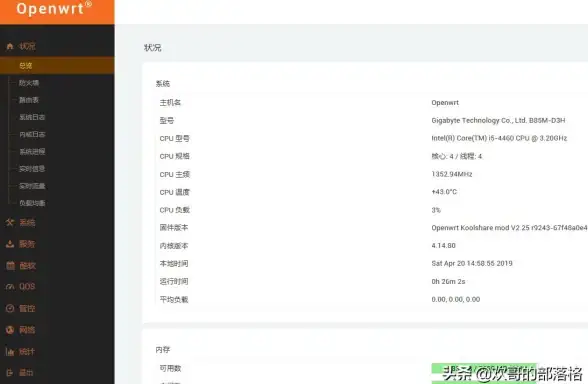Click the 运行时间 row label
Image resolution: width=588 pixels, height=384 pixels.
click(x=174, y=282)
